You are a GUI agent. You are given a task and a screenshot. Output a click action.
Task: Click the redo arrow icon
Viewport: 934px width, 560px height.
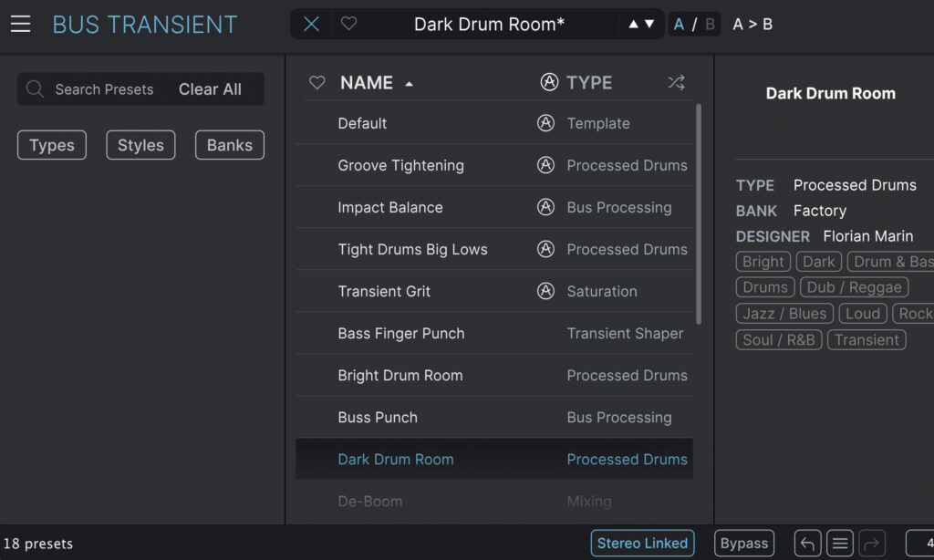tap(872, 544)
